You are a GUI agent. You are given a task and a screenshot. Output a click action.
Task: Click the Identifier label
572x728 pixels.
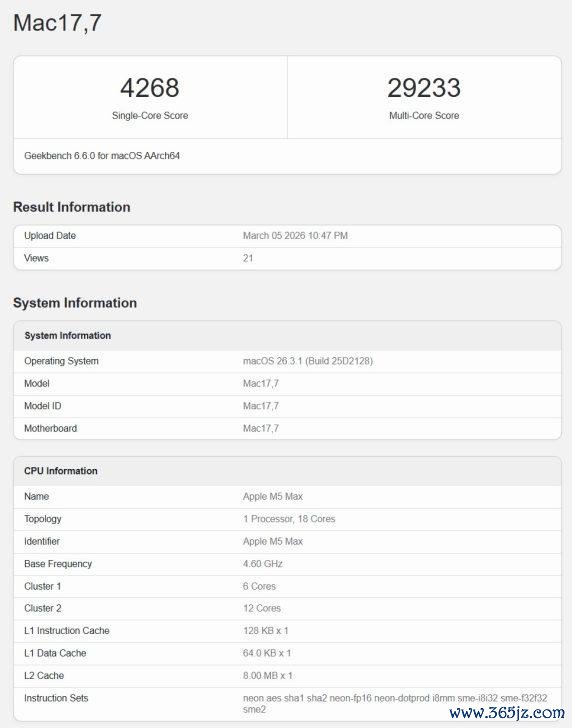point(42,541)
